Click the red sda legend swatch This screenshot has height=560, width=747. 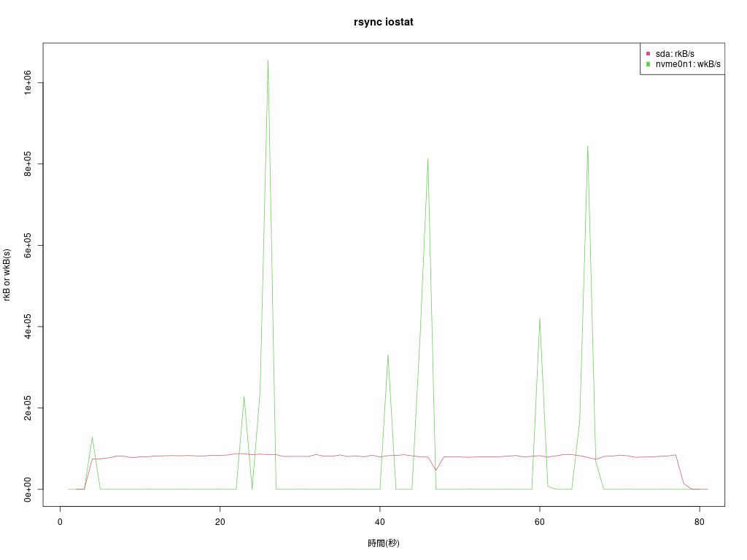[648, 54]
